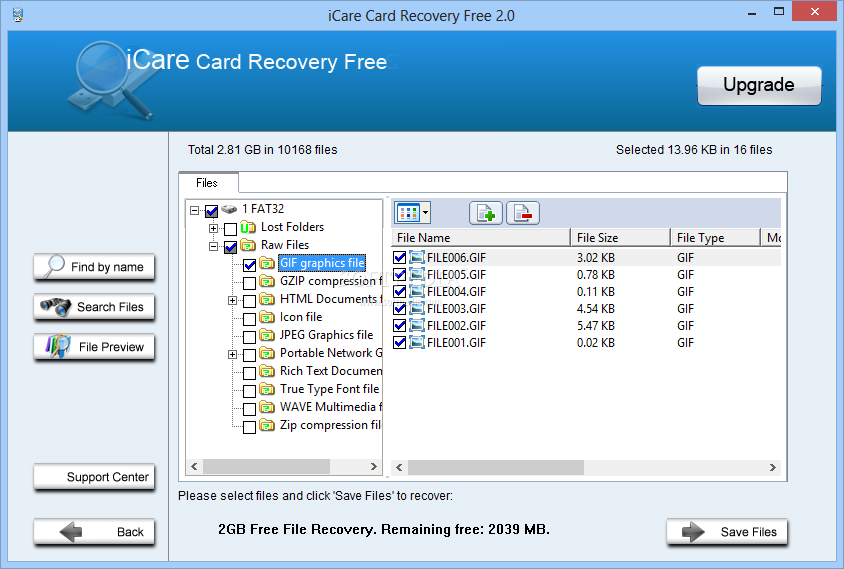
Task: Expand the Portable Network Graphics node
Action: (233, 354)
